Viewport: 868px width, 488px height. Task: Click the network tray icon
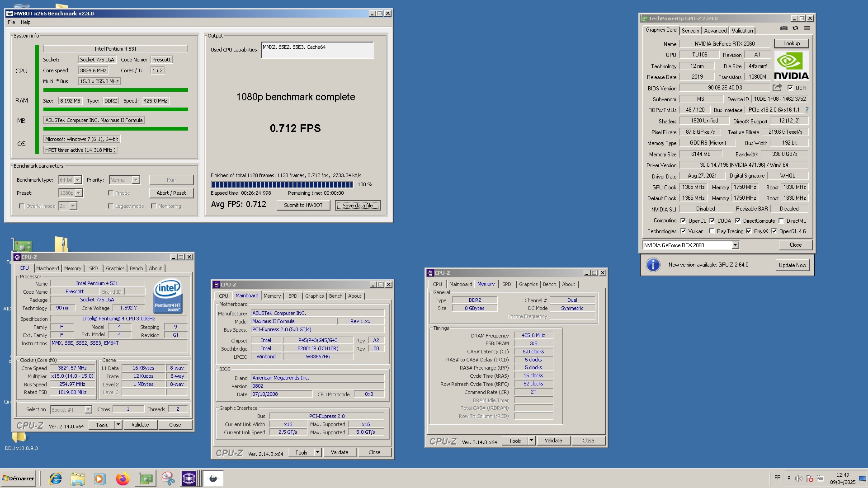coord(821,479)
